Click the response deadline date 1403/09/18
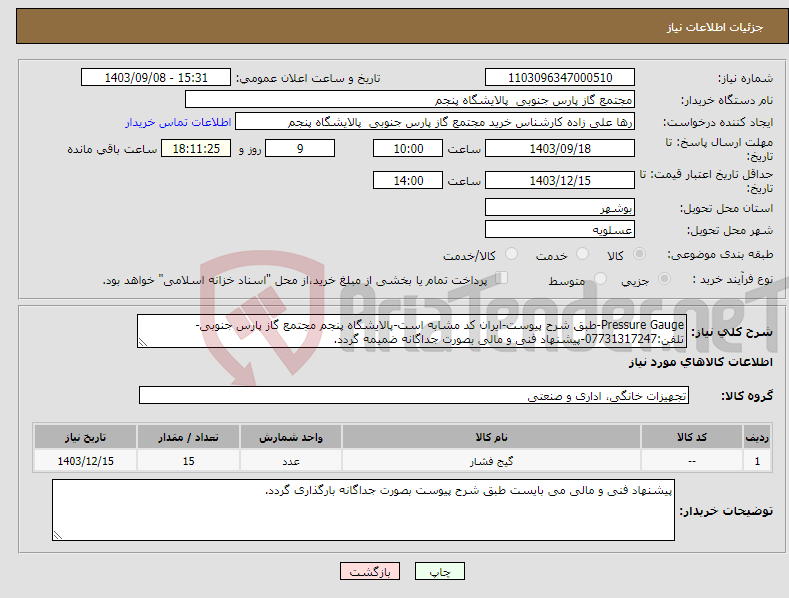Image resolution: width=789 pixels, height=598 pixels. click(560, 148)
